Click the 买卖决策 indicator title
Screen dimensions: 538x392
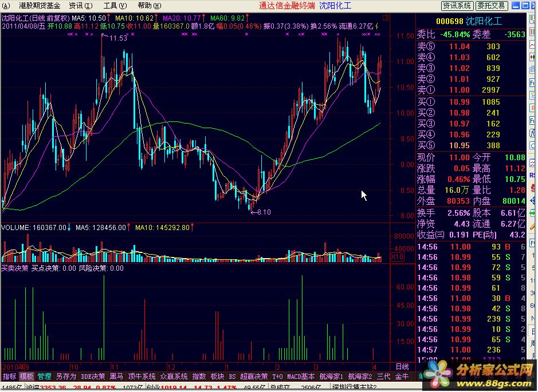(x=15, y=268)
